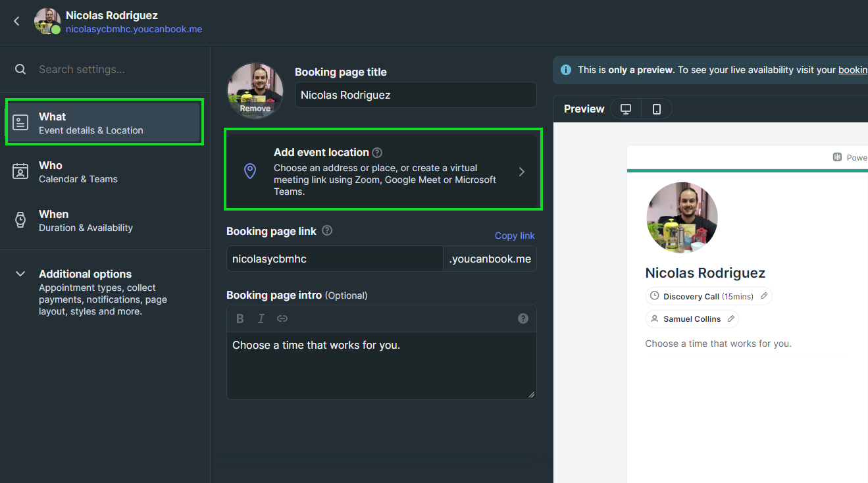Click the back arrow icon

[x=17, y=21]
